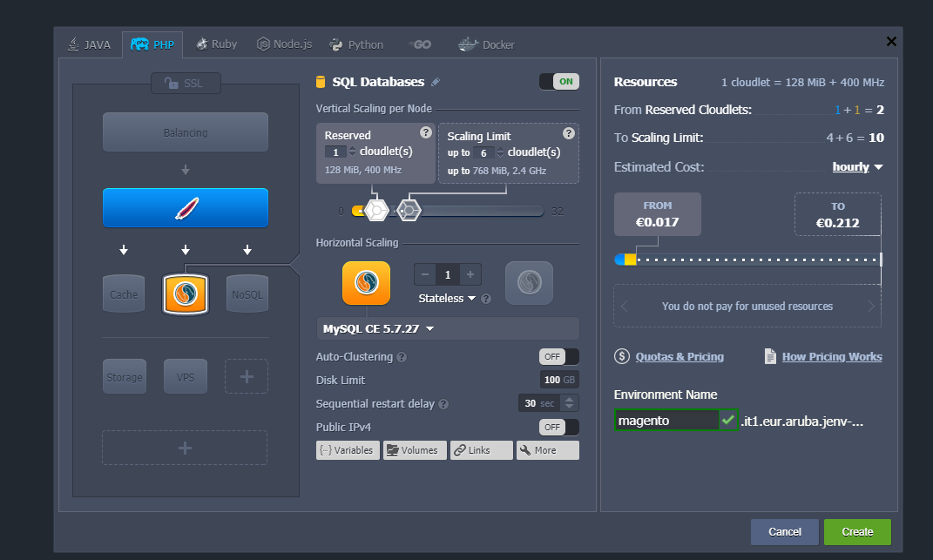Viewport: 933px width, 560px height.
Task: Enable Auto-Clustering
Action: click(x=558, y=356)
